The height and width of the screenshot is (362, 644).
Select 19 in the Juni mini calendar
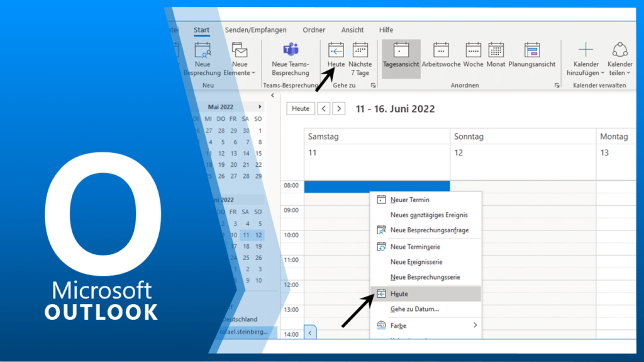point(258,246)
